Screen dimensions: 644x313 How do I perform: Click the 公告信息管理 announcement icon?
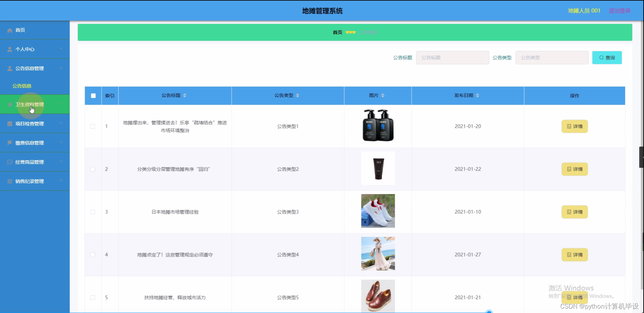pos(10,68)
